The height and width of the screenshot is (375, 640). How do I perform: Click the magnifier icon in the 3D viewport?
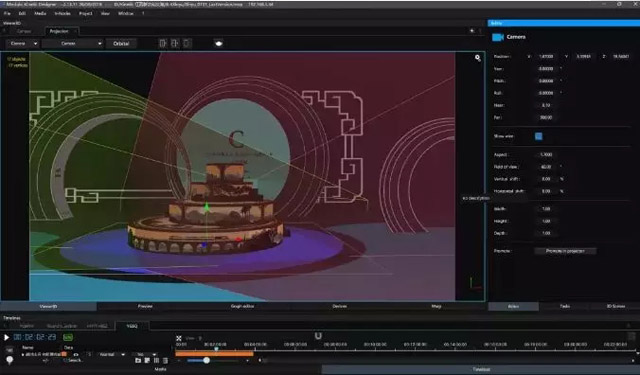[x=478, y=58]
